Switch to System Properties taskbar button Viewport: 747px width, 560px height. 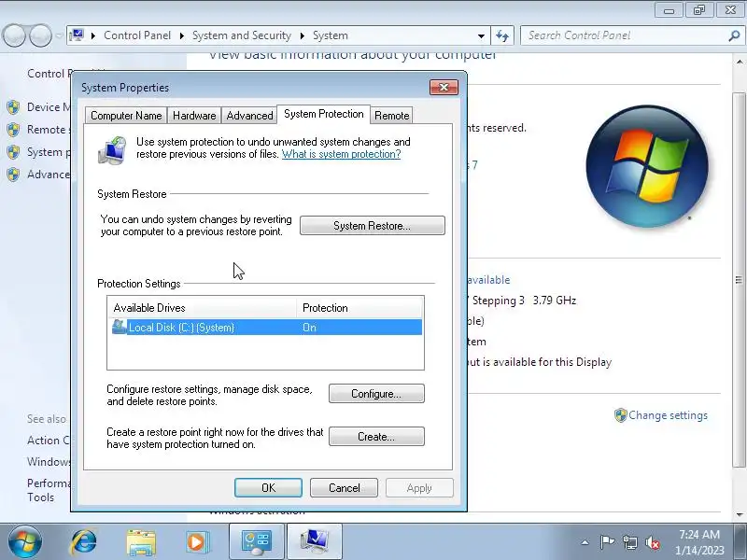click(315, 542)
